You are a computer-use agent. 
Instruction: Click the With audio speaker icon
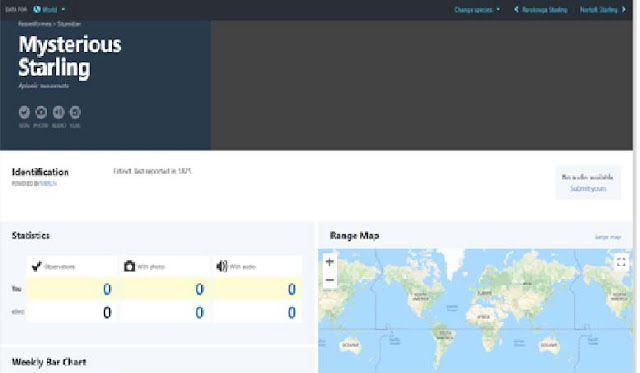[x=222, y=266]
